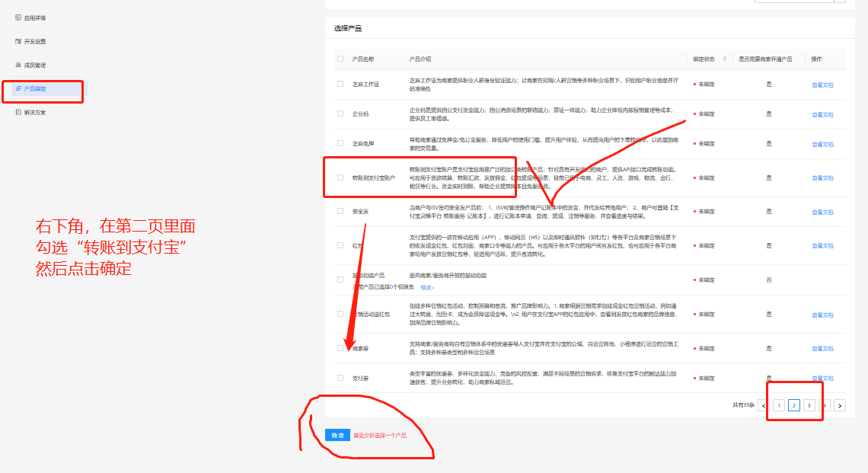The image size is (868, 473).
Task: Go to next page with right arrow
Action: pyautogui.click(x=840, y=405)
